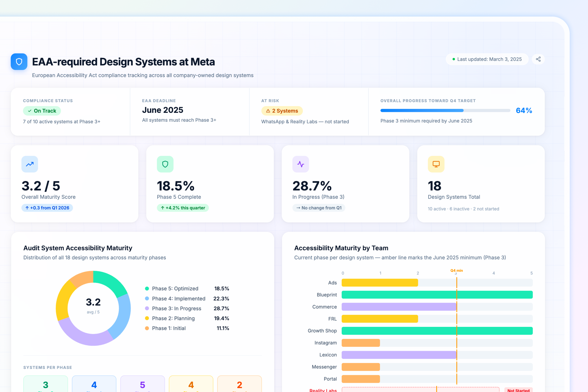Click the 11.1% legend value

tap(223, 328)
